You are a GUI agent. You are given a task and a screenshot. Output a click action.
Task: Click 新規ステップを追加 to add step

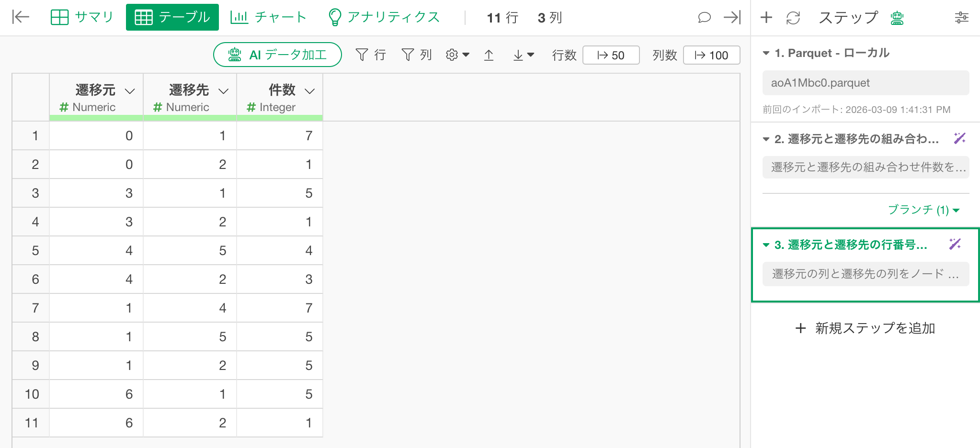coord(865,328)
